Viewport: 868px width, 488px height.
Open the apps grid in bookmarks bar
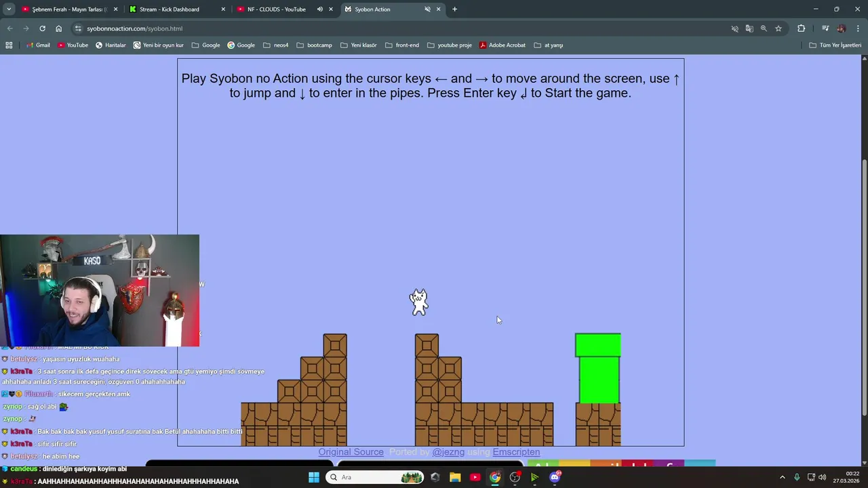9,45
